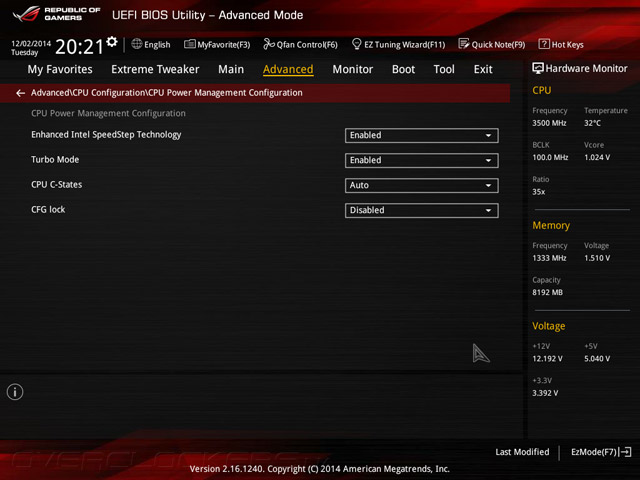
Task: Open MyFavorite(F3) folder icon
Action: pyautogui.click(x=189, y=44)
